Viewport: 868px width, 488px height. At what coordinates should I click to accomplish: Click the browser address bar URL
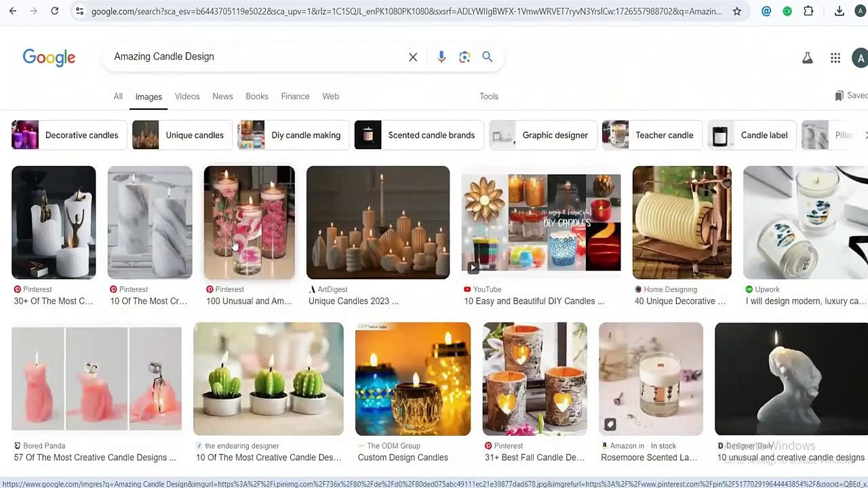tap(407, 11)
